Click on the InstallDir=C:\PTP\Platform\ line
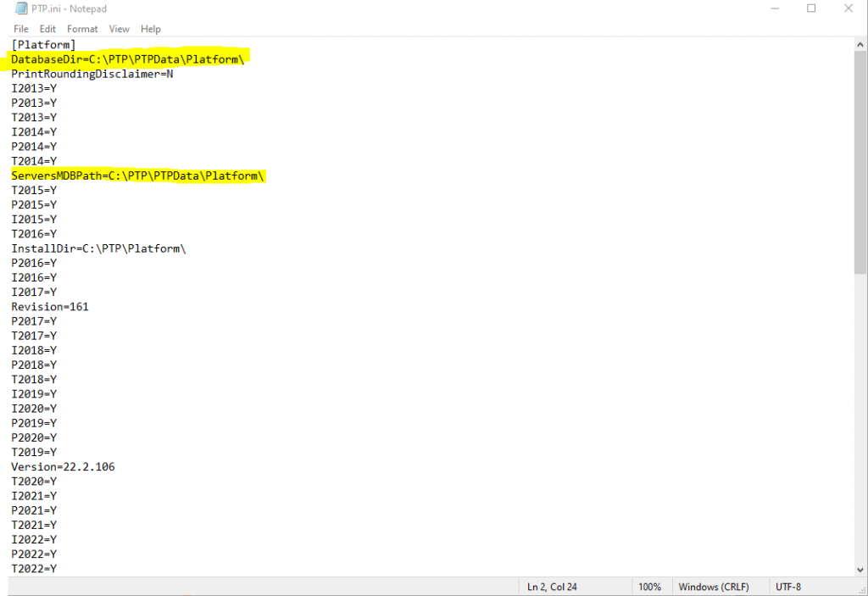868x596 pixels. coord(97,248)
